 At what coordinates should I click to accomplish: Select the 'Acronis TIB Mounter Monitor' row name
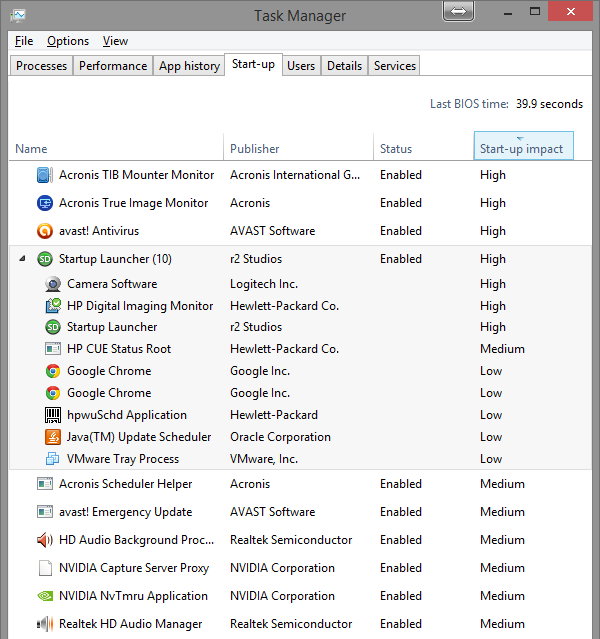pos(137,175)
